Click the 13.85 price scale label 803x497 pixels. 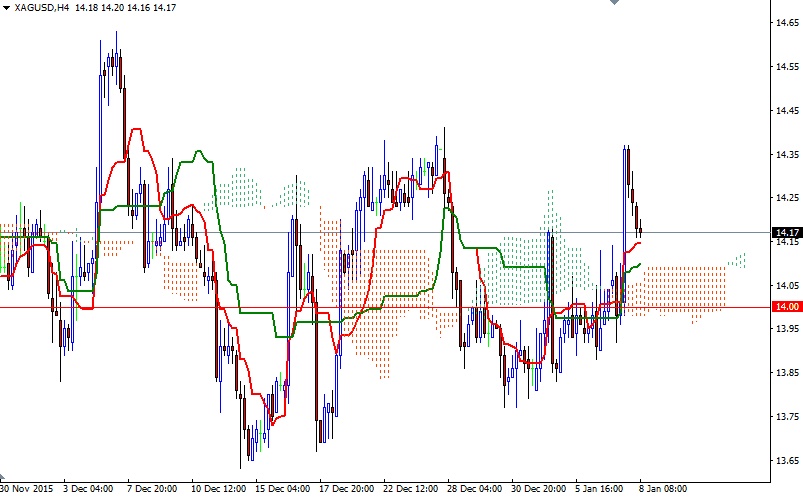coord(787,373)
